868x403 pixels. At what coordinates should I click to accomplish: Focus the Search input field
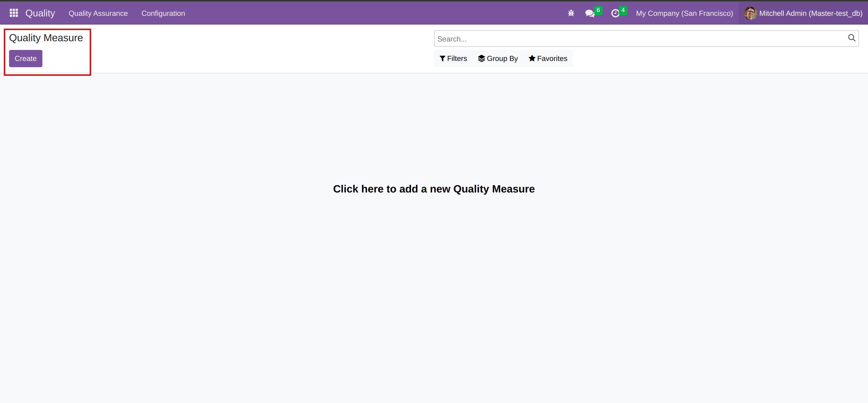(x=640, y=39)
